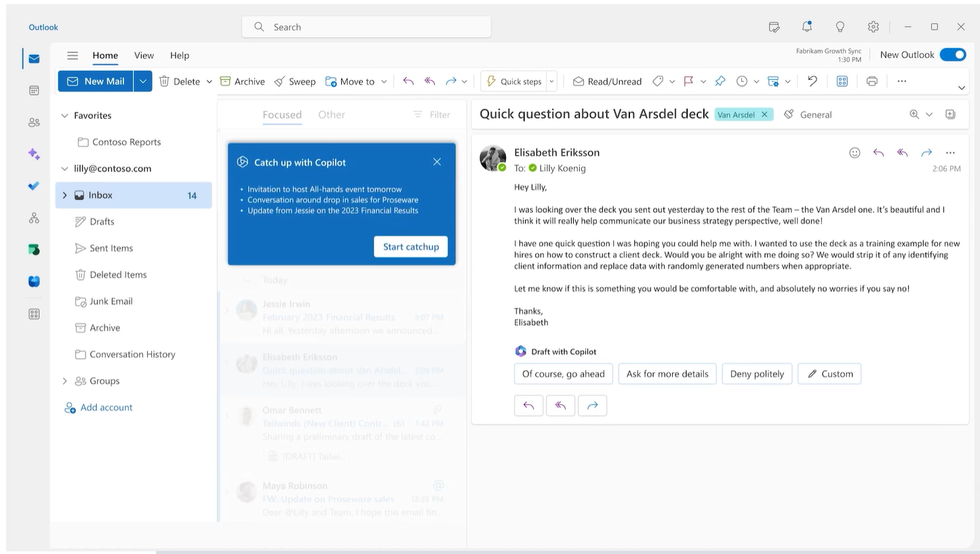Switch to the Focused inbox tab
980x554 pixels.
tap(282, 115)
